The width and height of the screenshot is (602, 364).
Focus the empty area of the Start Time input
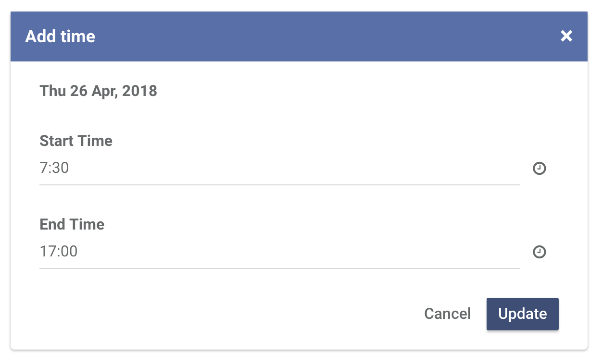pos(293,168)
